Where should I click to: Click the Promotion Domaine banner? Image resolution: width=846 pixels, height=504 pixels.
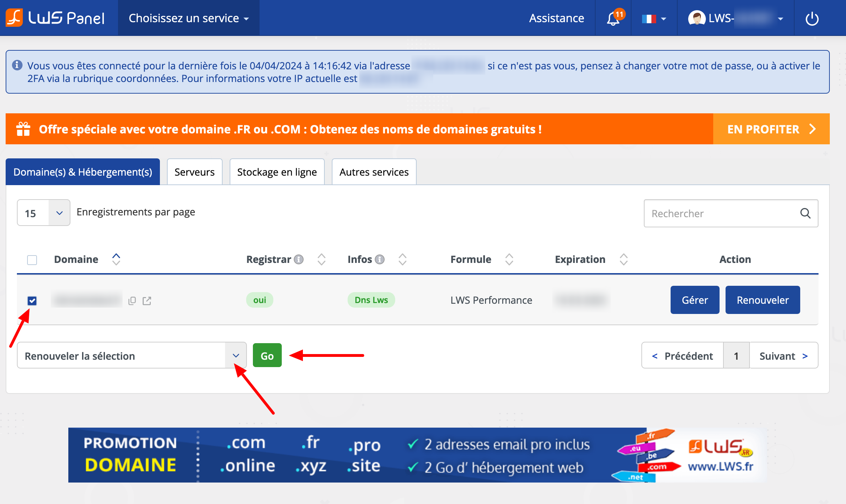pos(417,455)
